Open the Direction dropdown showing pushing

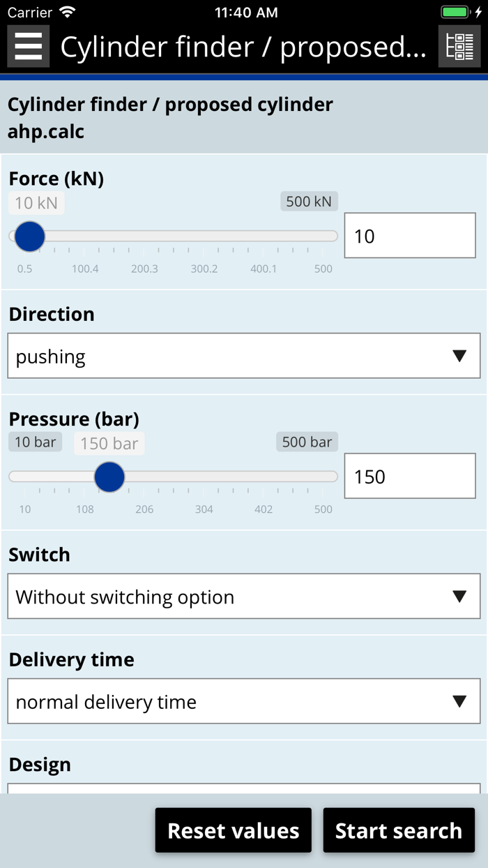coord(243,355)
